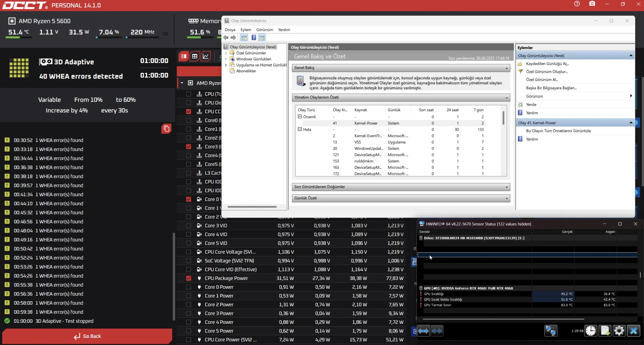Viewport: 644px width, 345px height.
Task: Check the Core 0 Power checkbox
Action: (x=189, y=287)
